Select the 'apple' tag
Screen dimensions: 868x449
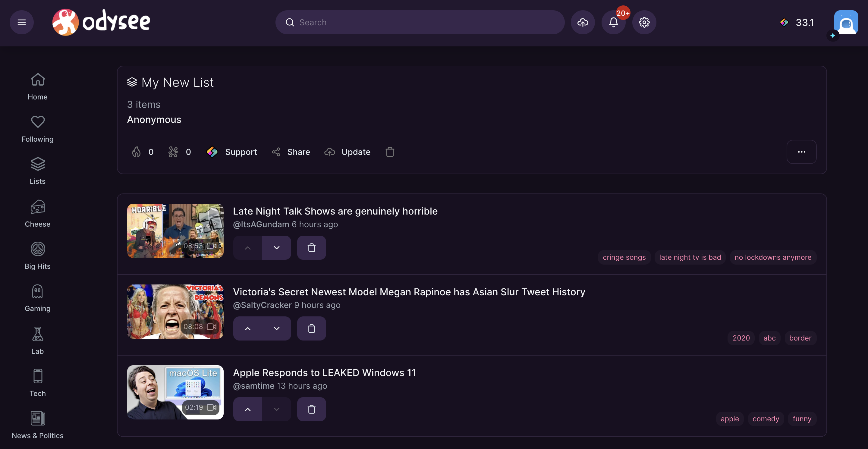pos(730,419)
